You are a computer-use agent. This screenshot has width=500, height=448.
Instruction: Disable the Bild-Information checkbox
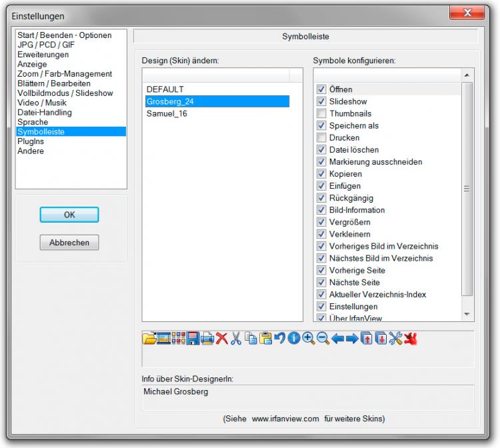click(x=321, y=210)
